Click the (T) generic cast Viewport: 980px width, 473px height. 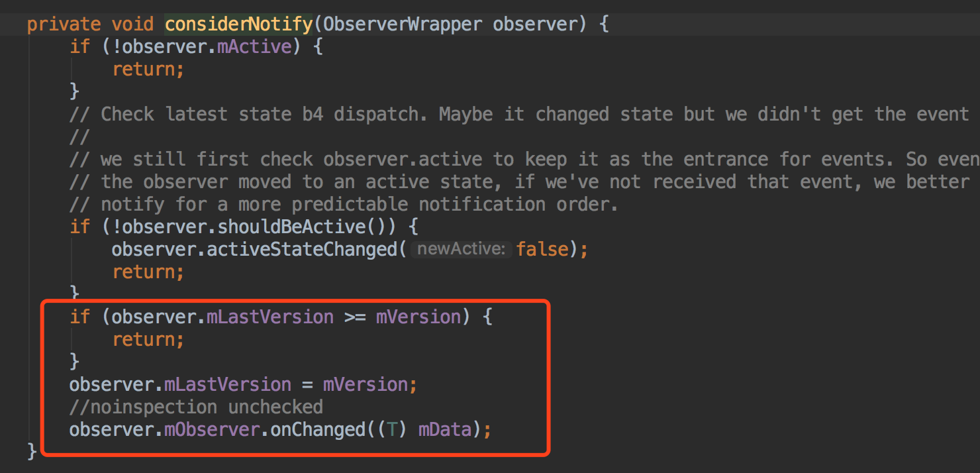392,430
